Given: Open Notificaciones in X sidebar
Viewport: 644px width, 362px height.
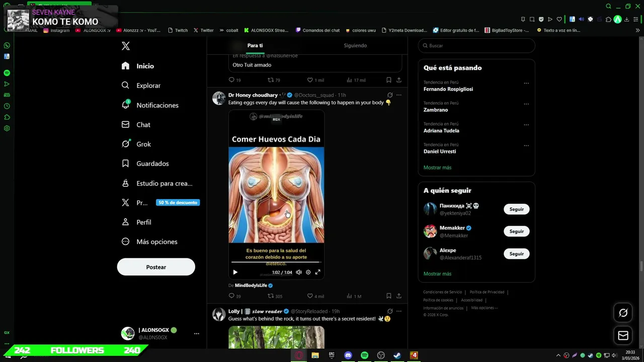Looking at the screenshot, I should click(150, 105).
